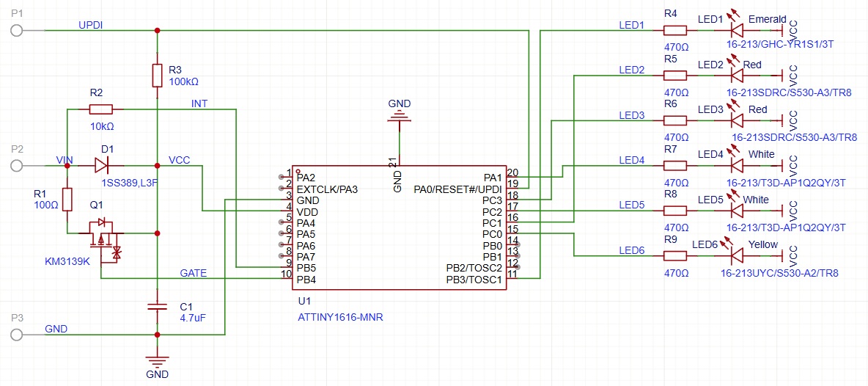Click the 100kΩ value of R3
Image resolution: width=868 pixels, height=386 pixels.
[x=183, y=81]
